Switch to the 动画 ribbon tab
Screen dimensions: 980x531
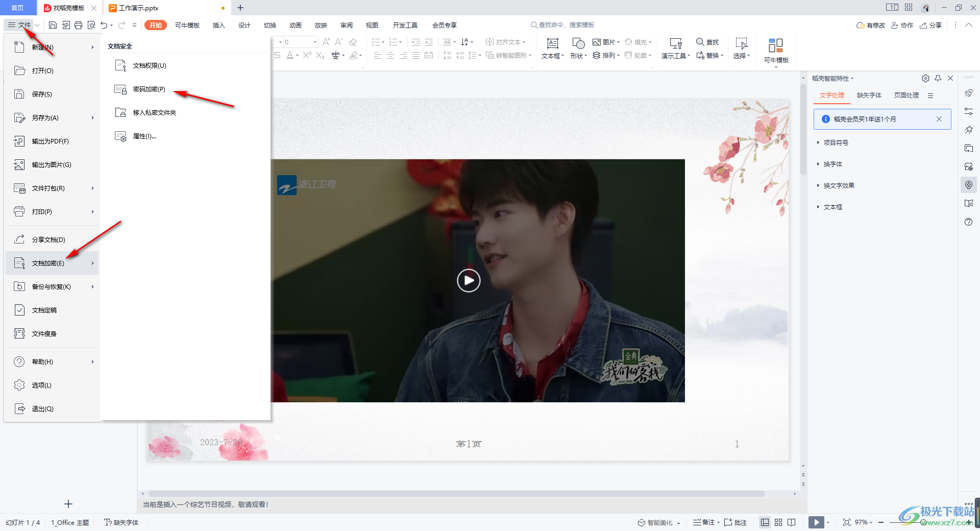click(x=295, y=25)
